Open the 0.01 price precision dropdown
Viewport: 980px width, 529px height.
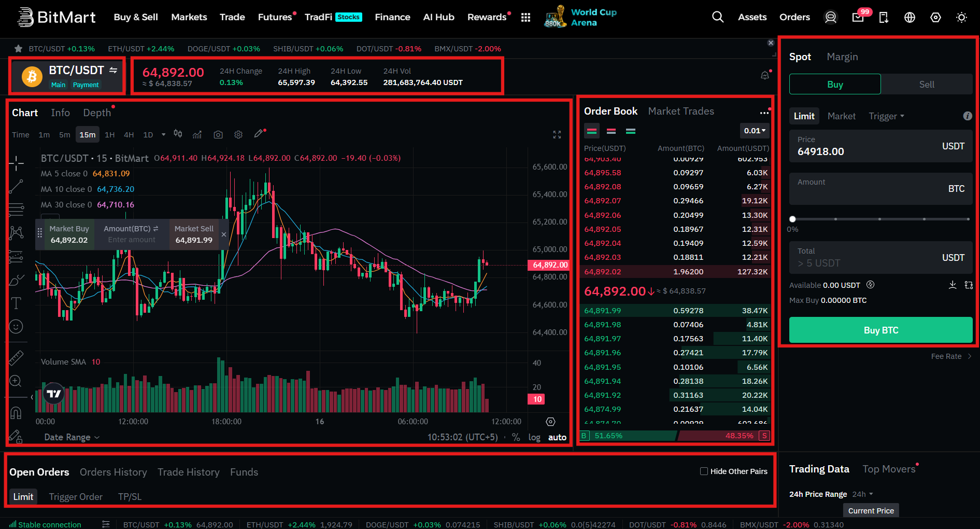tap(755, 131)
